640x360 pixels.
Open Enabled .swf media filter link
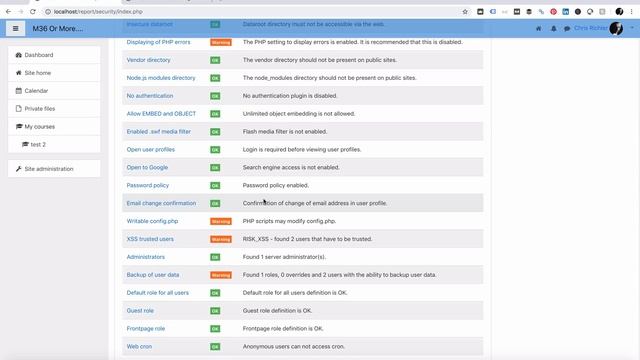(159, 132)
